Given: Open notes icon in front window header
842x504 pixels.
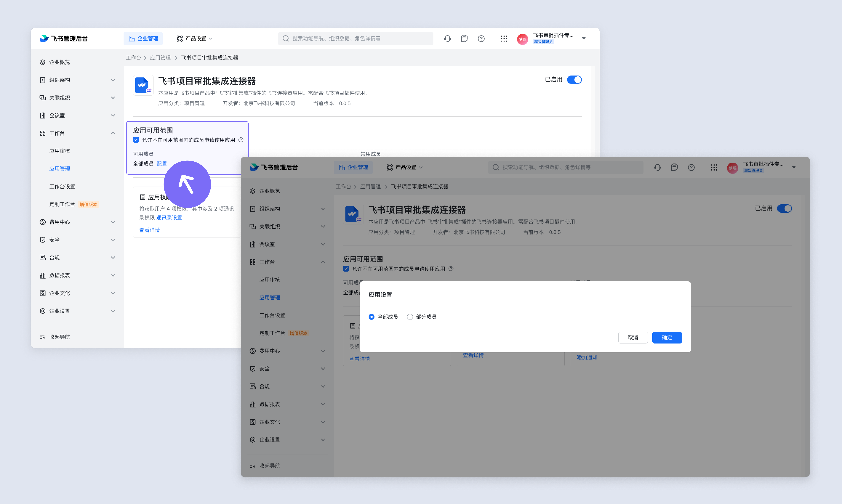Looking at the screenshot, I should 674,167.
